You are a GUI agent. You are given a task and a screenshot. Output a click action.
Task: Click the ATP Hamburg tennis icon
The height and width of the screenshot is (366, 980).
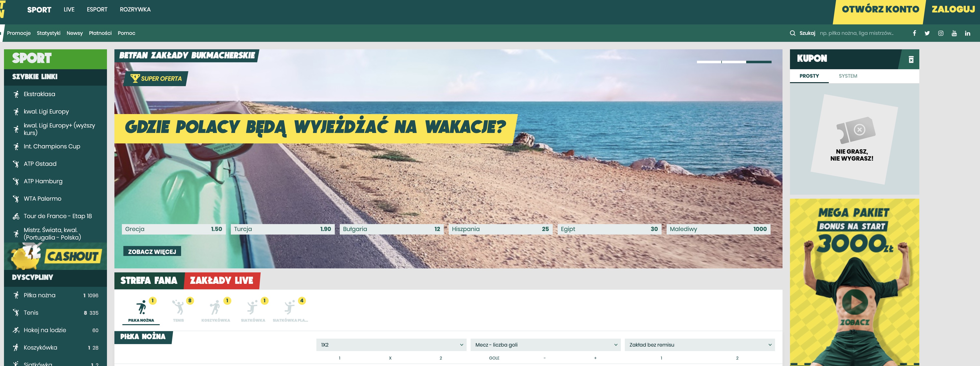[16, 181]
